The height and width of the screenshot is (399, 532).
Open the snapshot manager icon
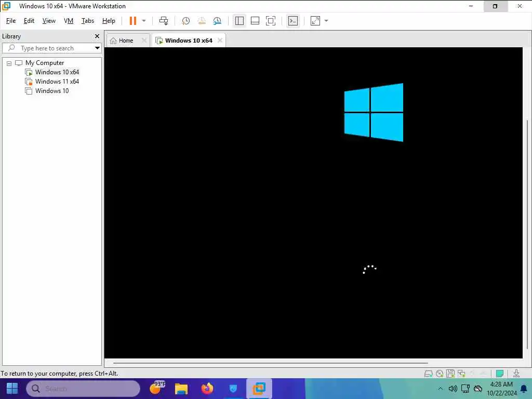coord(217,21)
